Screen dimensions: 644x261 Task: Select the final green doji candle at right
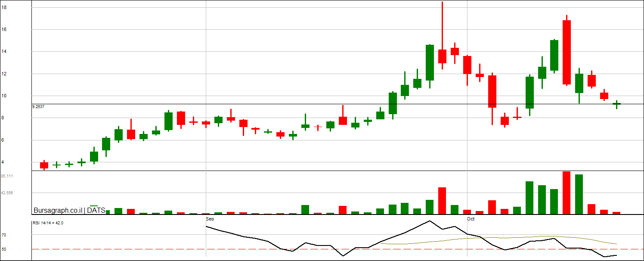point(616,104)
